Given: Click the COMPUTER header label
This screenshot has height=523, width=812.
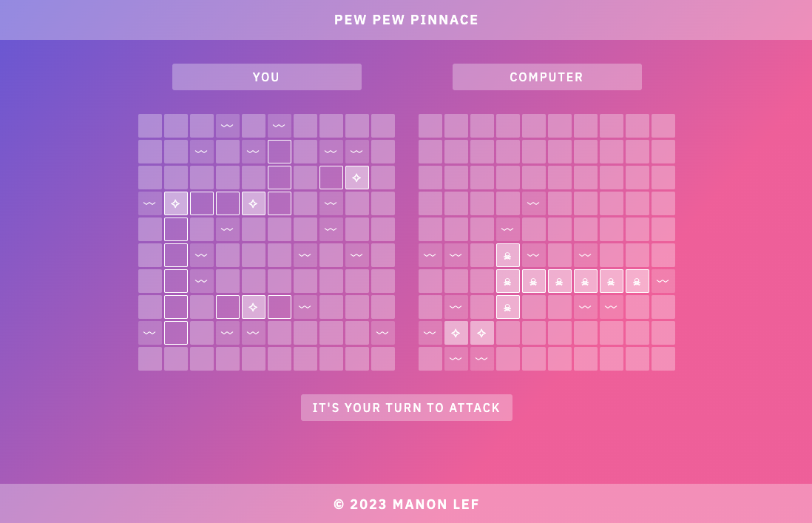Looking at the screenshot, I should pyautogui.click(x=547, y=76).
